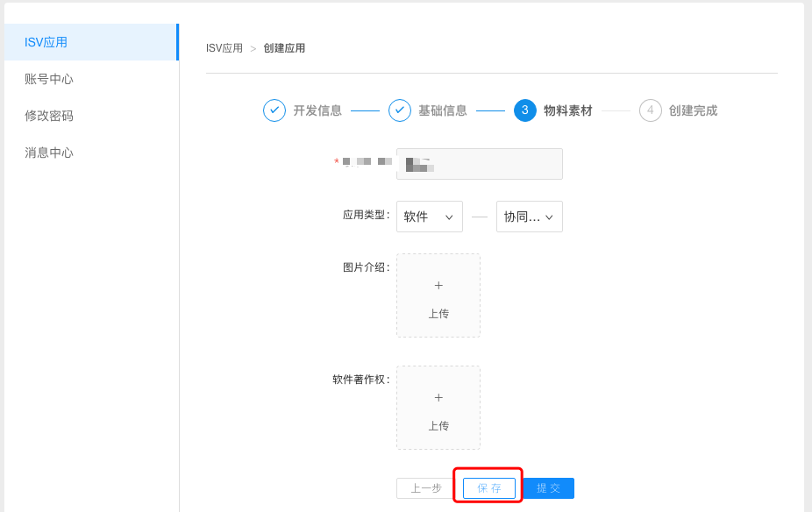Go back with the 上一步 button
The height and width of the screenshot is (512, 812).
tap(426, 488)
